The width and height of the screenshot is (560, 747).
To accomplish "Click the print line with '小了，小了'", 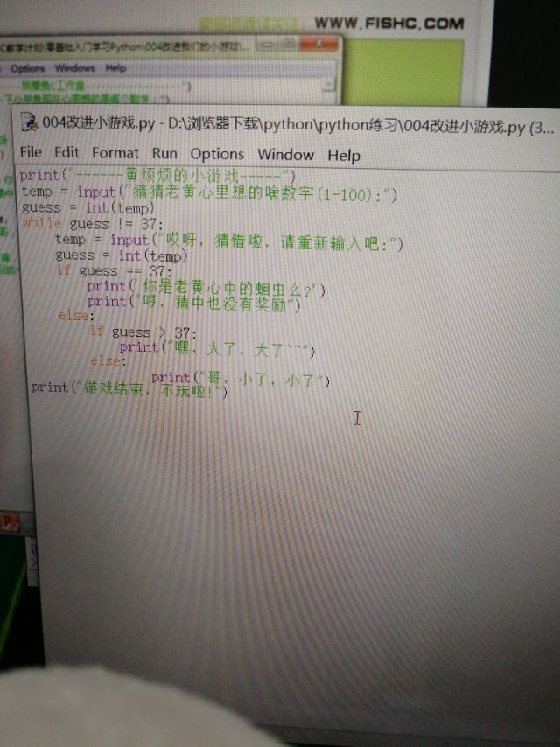I will click(241, 379).
